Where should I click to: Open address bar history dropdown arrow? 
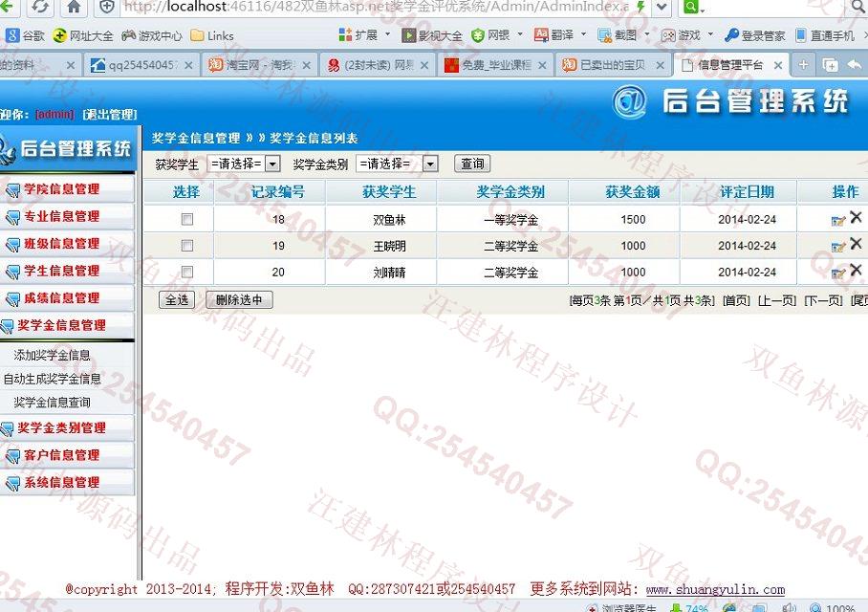662,7
